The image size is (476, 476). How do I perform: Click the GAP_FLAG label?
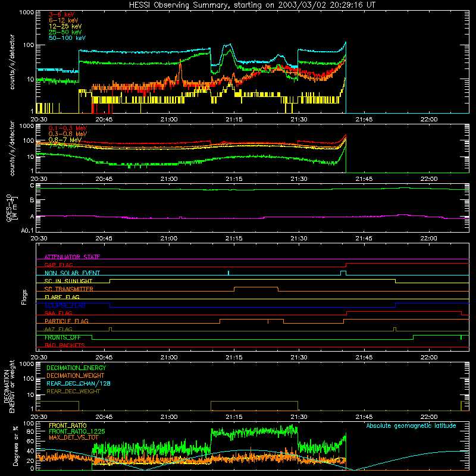click(x=58, y=265)
